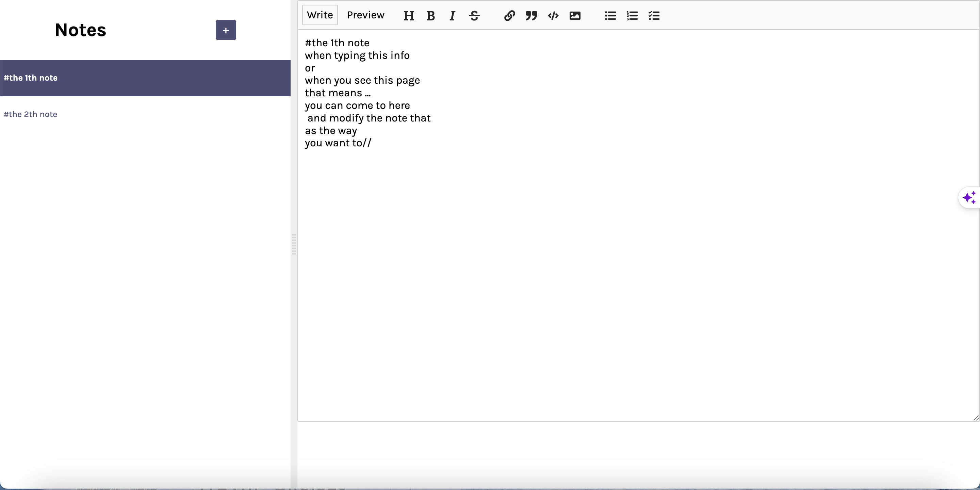Screen dimensions: 980x490
Task: Open the sparkle AI assistant icon
Action: coord(969,198)
